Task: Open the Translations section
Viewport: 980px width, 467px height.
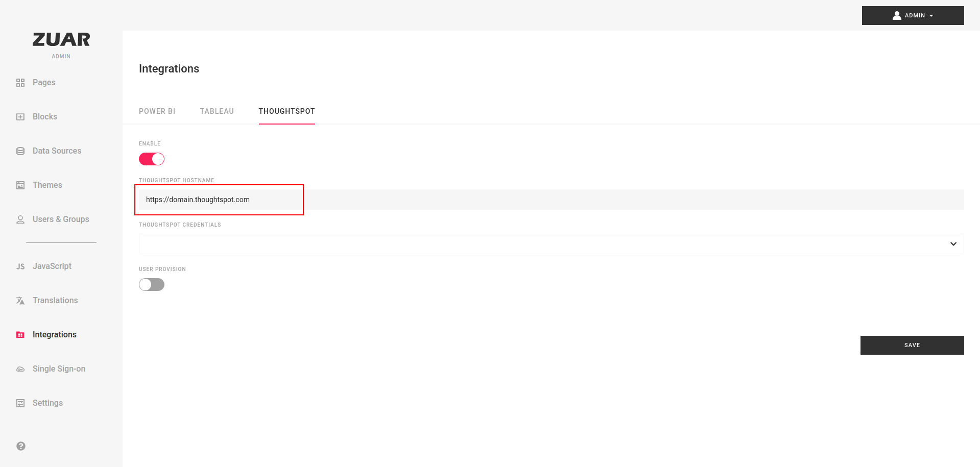Action: coord(55,301)
